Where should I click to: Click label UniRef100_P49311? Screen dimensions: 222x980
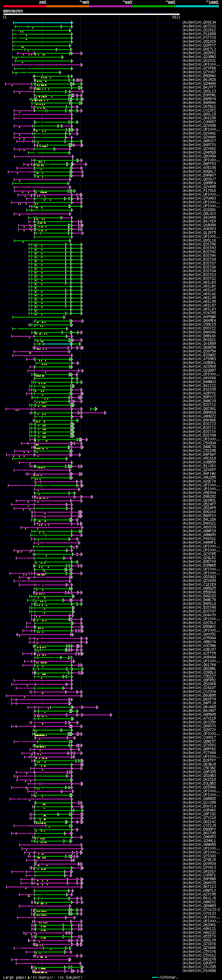(199, 539)
